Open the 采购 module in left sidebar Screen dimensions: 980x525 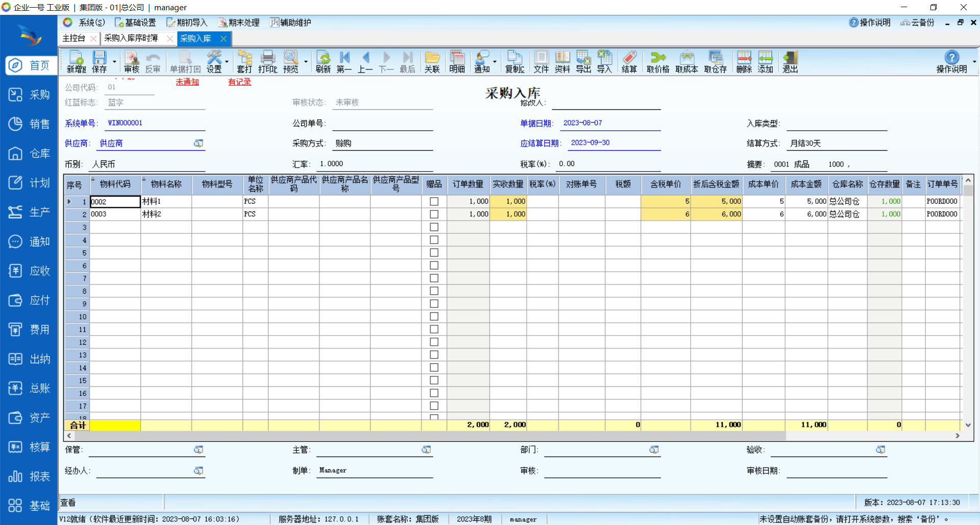point(29,95)
